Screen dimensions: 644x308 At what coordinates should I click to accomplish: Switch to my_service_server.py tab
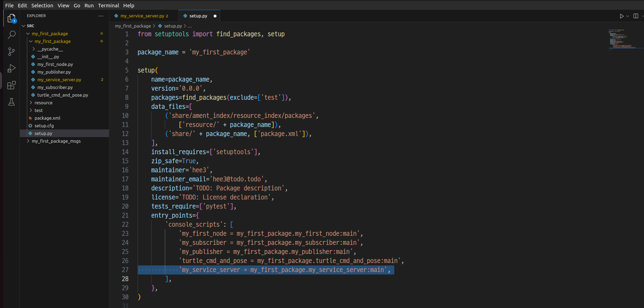click(144, 16)
